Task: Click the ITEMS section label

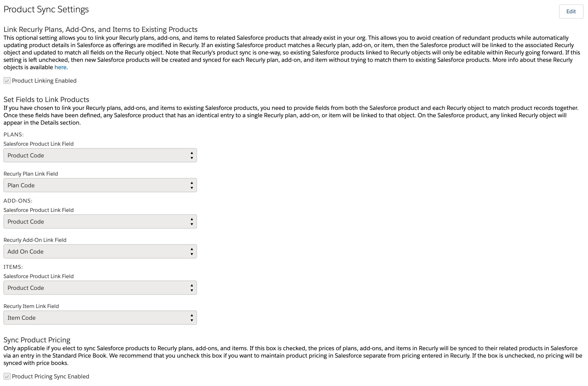Action: (x=13, y=267)
